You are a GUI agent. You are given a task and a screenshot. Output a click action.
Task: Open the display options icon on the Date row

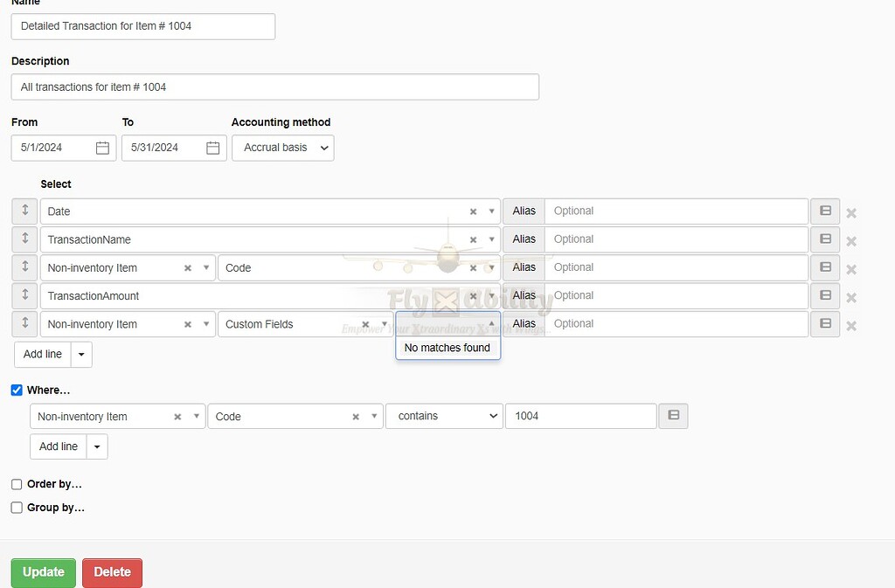824,211
